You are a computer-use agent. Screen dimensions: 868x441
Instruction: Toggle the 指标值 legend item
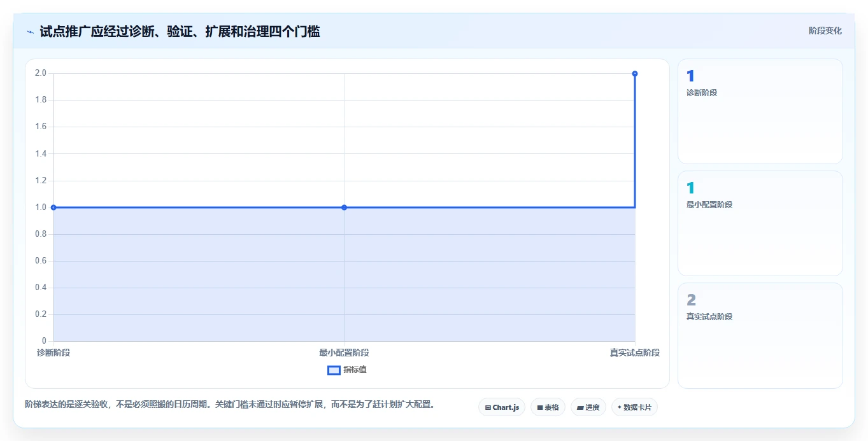347,370
